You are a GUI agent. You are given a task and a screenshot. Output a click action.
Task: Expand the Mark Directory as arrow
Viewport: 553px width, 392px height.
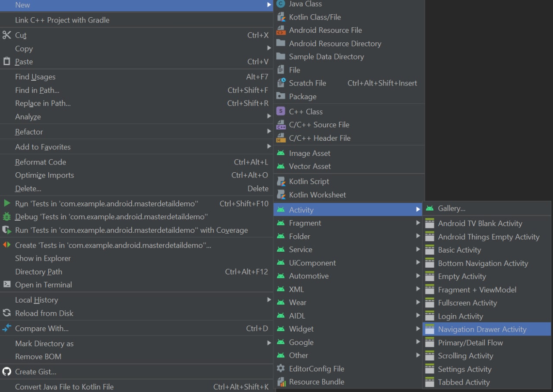coord(269,343)
